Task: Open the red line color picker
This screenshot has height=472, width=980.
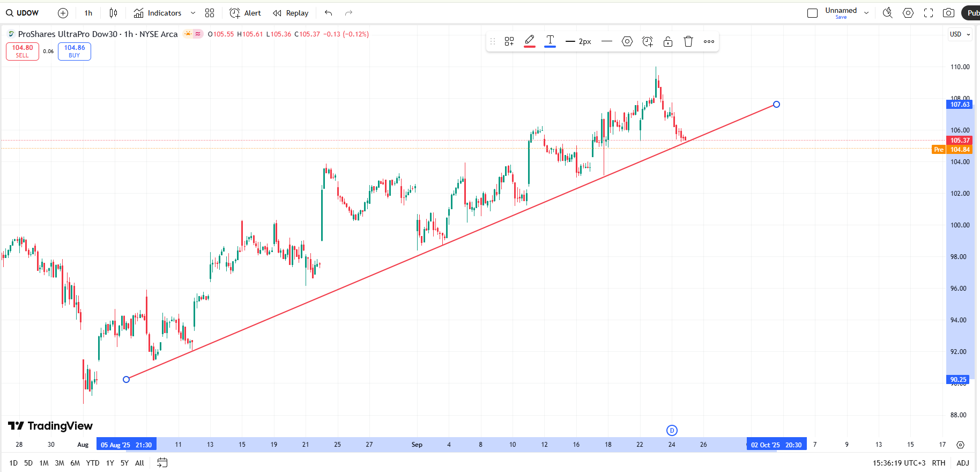Action: [x=530, y=41]
